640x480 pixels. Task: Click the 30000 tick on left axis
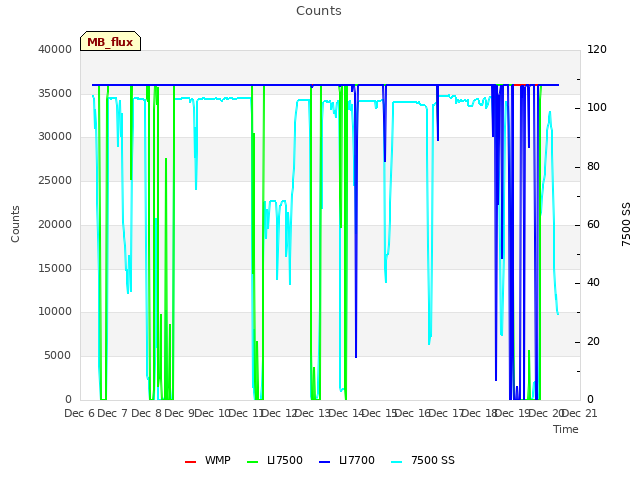55,136
